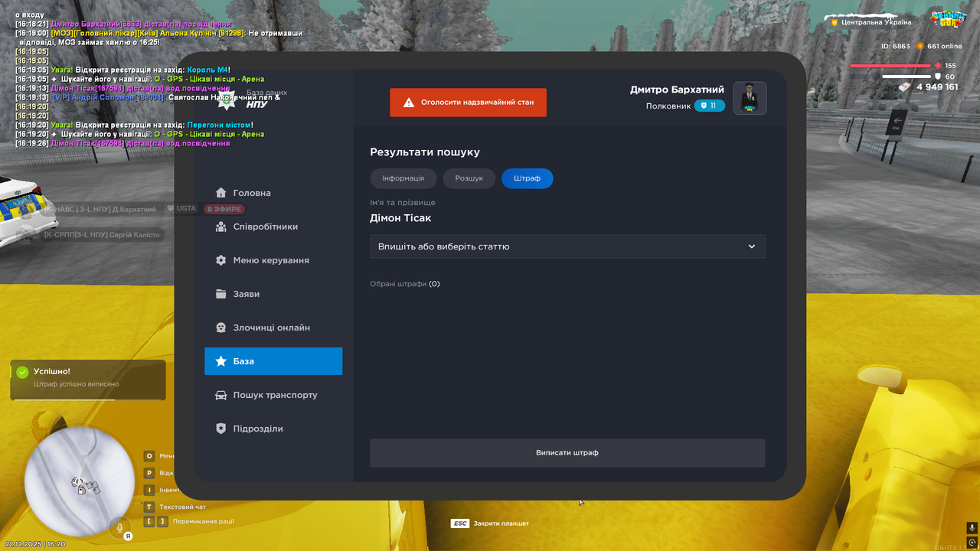The width and height of the screenshot is (980, 551).
Task: Click the Штраф успішно виписано notification text
Action: point(77,384)
